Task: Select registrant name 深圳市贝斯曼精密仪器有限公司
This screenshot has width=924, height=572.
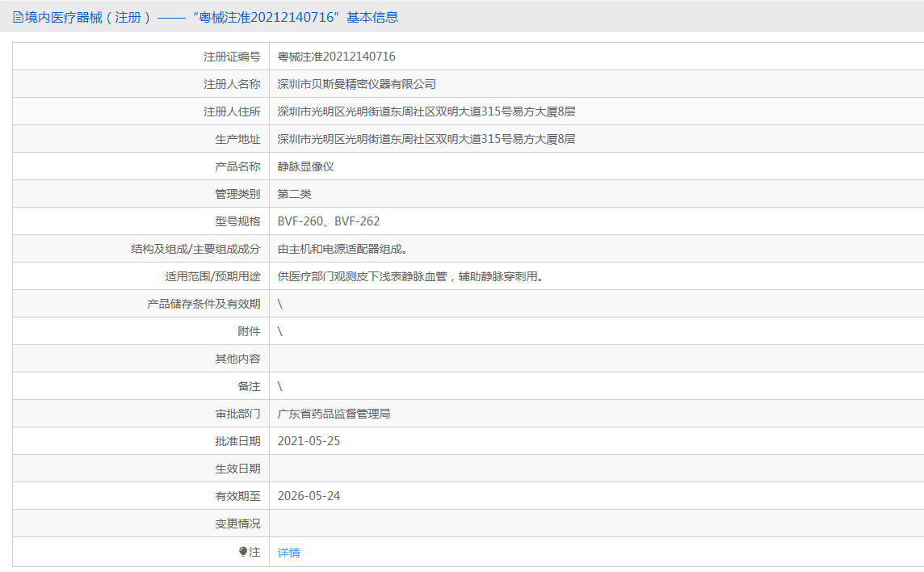Action: click(356, 84)
